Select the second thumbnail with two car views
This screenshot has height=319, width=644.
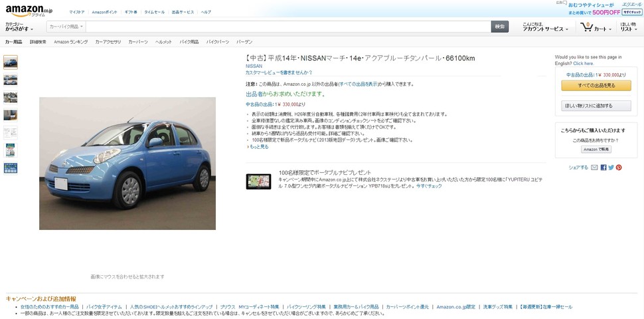pos(11,80)
